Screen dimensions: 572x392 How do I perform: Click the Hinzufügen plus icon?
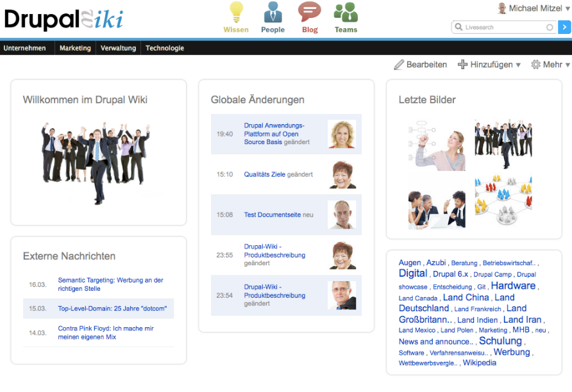point(462,65)
